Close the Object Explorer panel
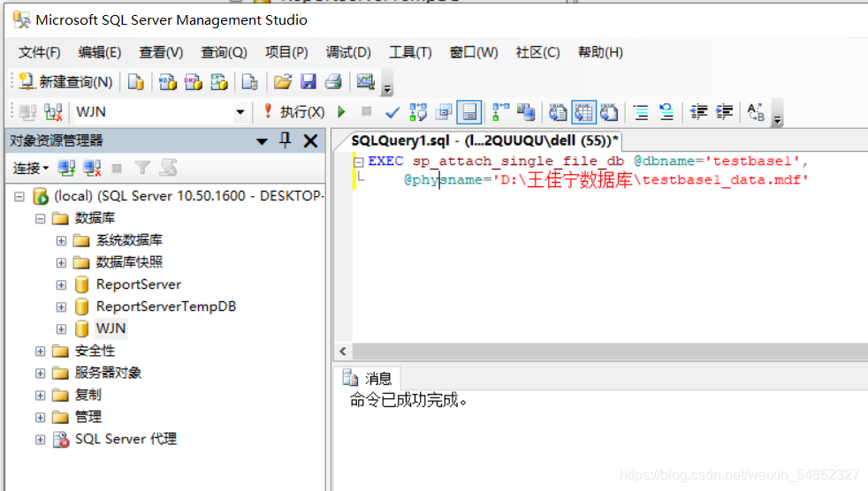Viewport: 868px width, 491px height. (x=310, y=141)
